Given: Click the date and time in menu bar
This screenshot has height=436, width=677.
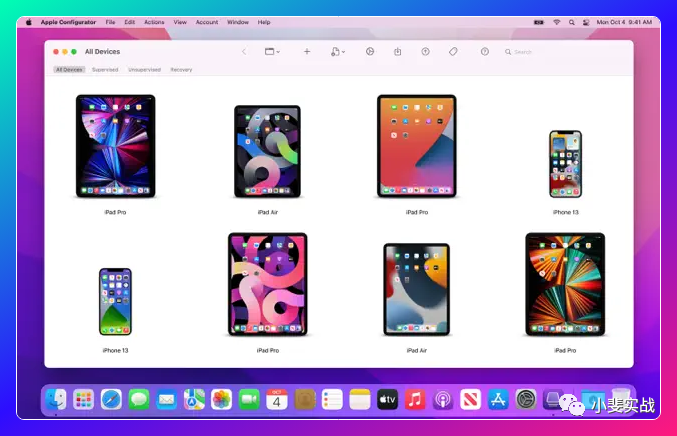Looking at the screenshot, I should [x=624, y=22].
